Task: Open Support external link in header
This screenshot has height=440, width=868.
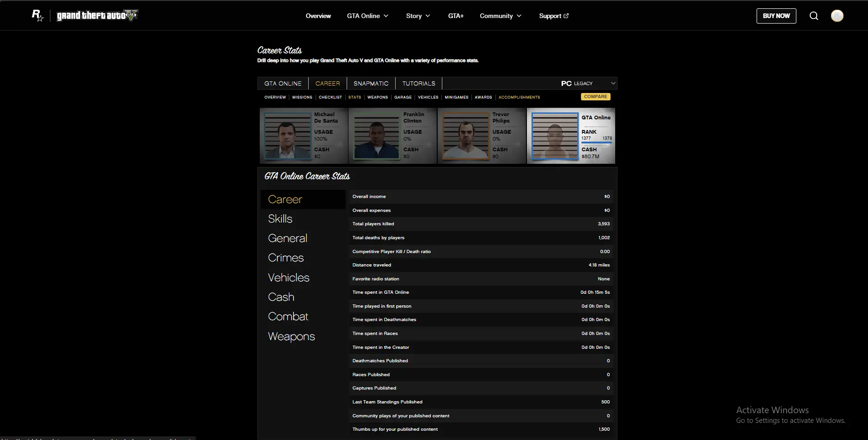Action: pyautogui.click(x=553, y=16)
